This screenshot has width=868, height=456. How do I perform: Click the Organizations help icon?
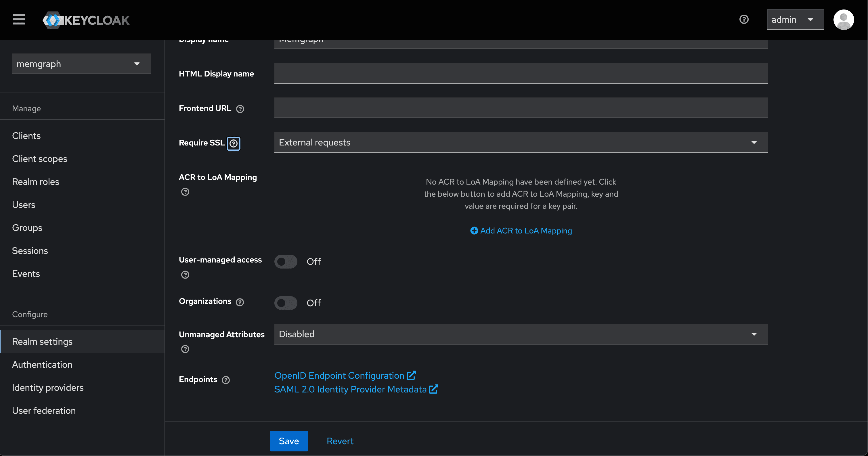[x=240, y=302]
